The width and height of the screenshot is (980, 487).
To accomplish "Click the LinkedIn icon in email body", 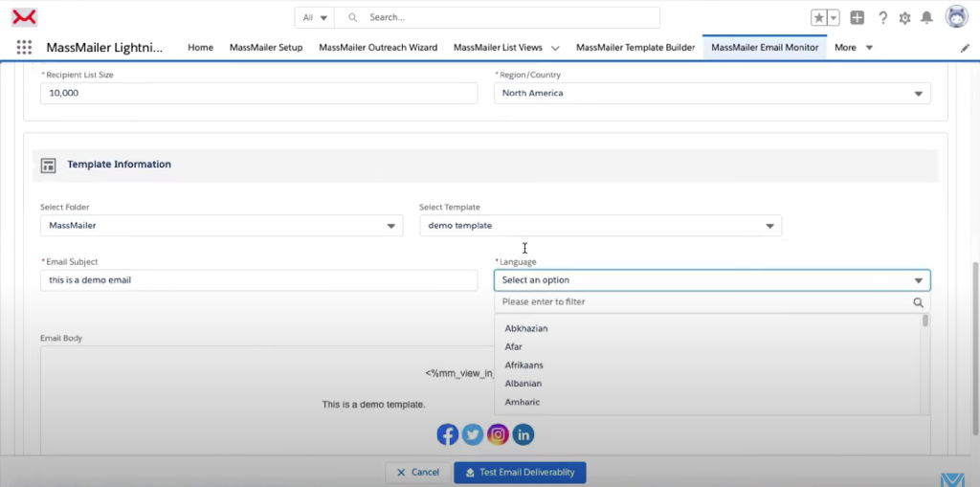I will click(523, 434).
